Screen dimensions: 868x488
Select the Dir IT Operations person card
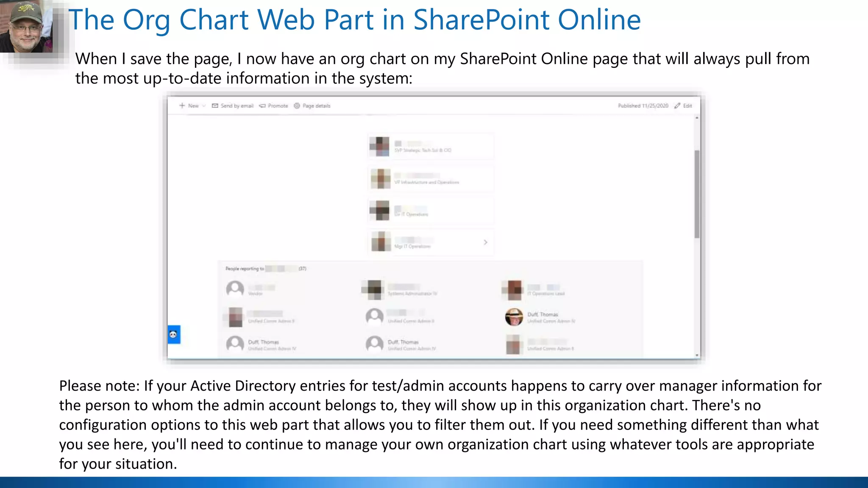click(x=431, y=211)
